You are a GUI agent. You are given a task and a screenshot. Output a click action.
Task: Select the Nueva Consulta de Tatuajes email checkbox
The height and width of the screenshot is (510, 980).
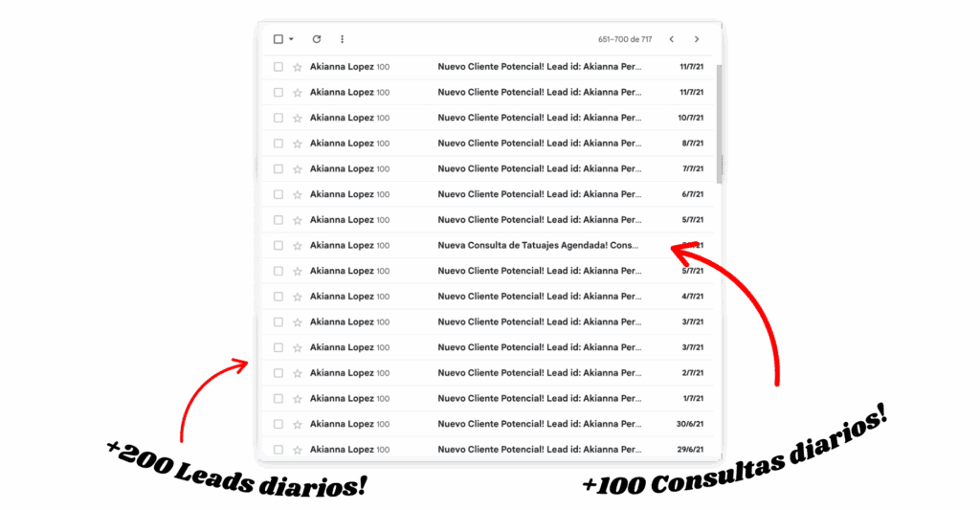[278, 246]
